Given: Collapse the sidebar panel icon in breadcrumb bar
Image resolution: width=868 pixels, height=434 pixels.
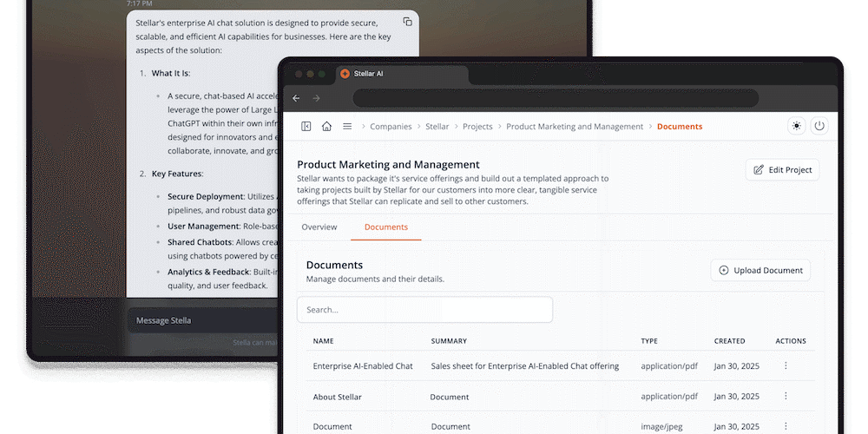Looking at the screenshot, I should [306, 126].
